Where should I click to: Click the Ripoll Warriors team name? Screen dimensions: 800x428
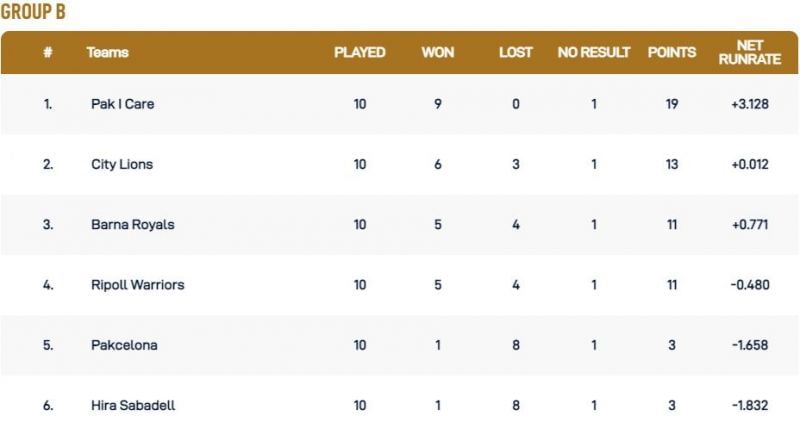[x=137, y=285]
